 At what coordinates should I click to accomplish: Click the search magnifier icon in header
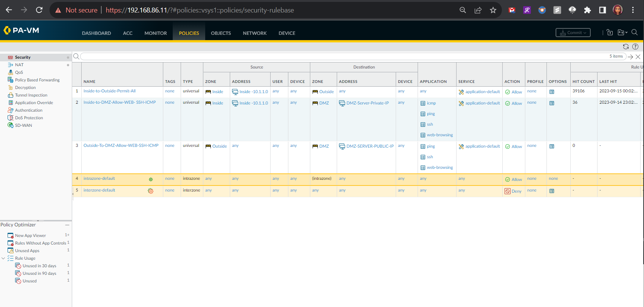635,33
